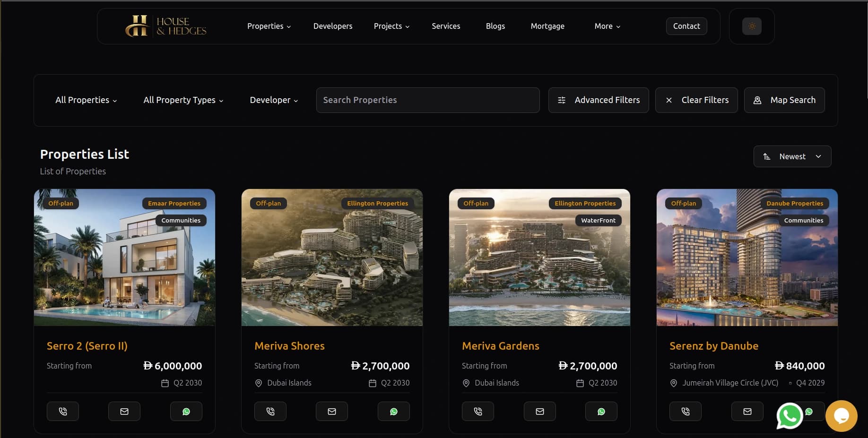The image size is (868, 438).
Task: Open WhatsApp chat on Serro 2 card
Action: [x=186, y=411]
